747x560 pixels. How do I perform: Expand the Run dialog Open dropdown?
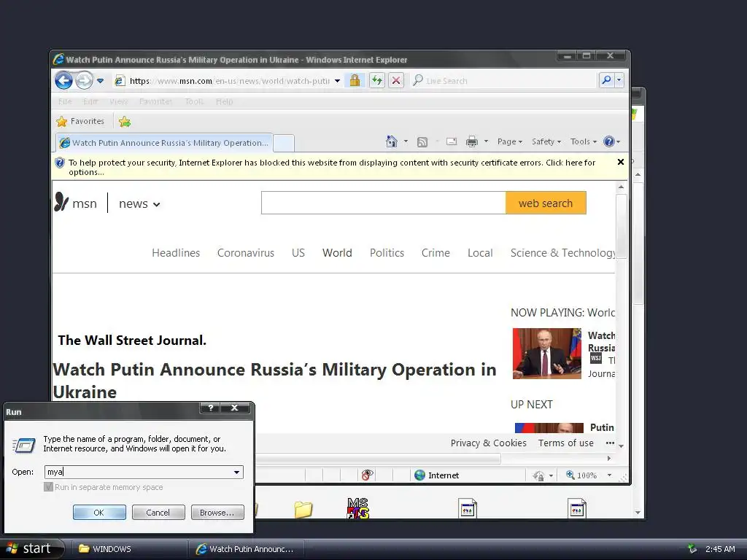(237, 472)
